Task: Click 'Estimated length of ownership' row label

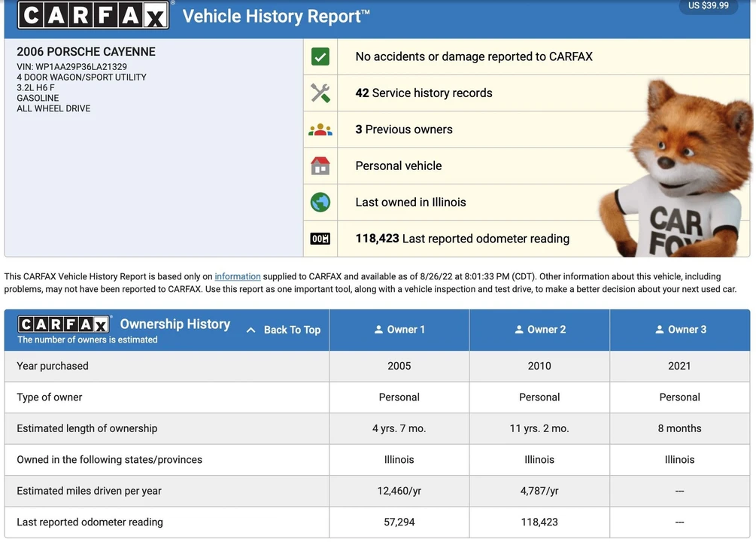Action: pos(87,428)
